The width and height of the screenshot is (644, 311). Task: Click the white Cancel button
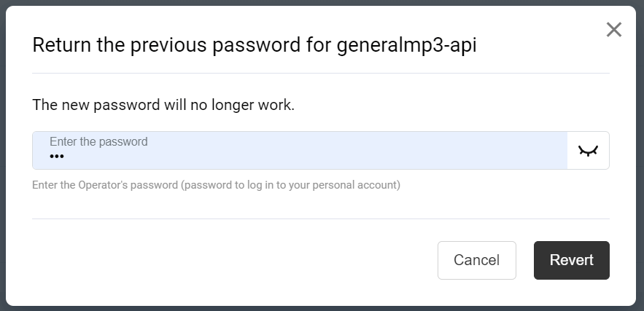tap(476, 260)
